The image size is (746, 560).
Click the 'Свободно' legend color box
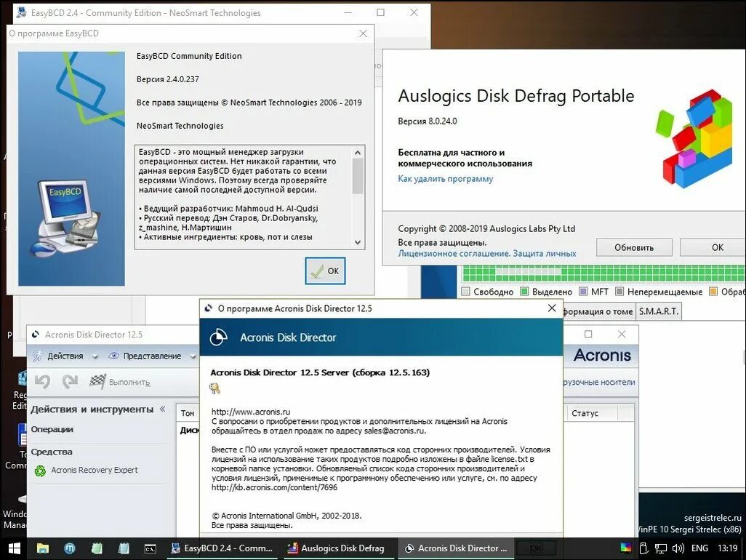click(x=465, y=291)
